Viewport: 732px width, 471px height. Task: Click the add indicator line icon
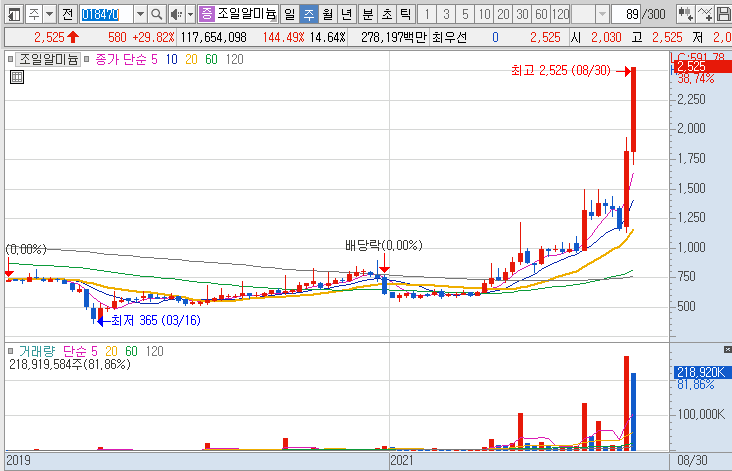(x=704, y=14)
